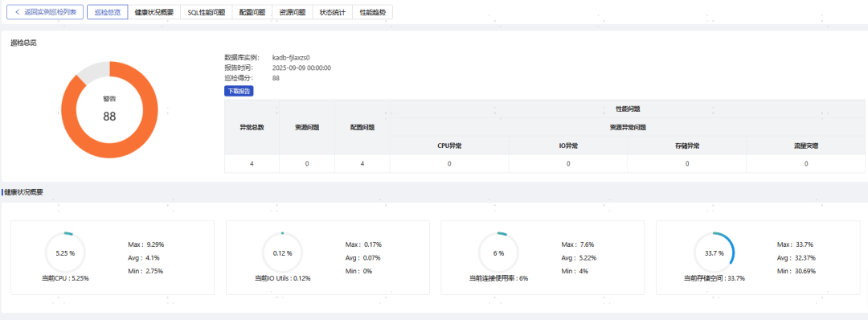Click the 健康状况概要 section heading

click(24, 192)
